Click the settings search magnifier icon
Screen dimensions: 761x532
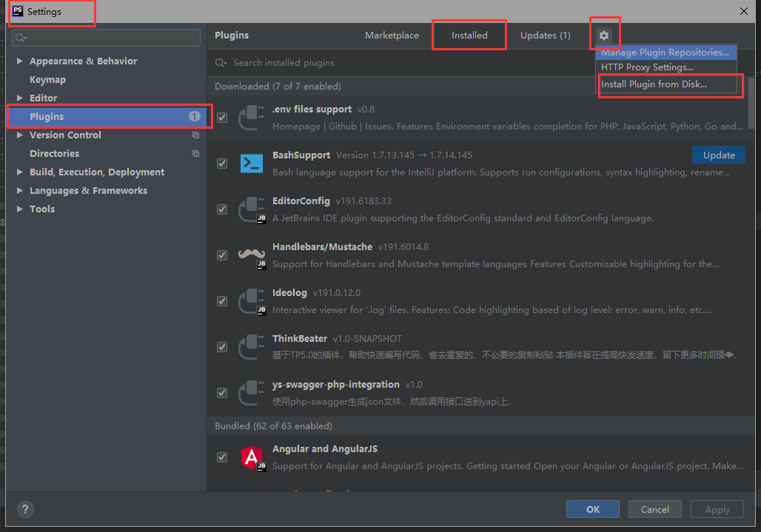21,37
